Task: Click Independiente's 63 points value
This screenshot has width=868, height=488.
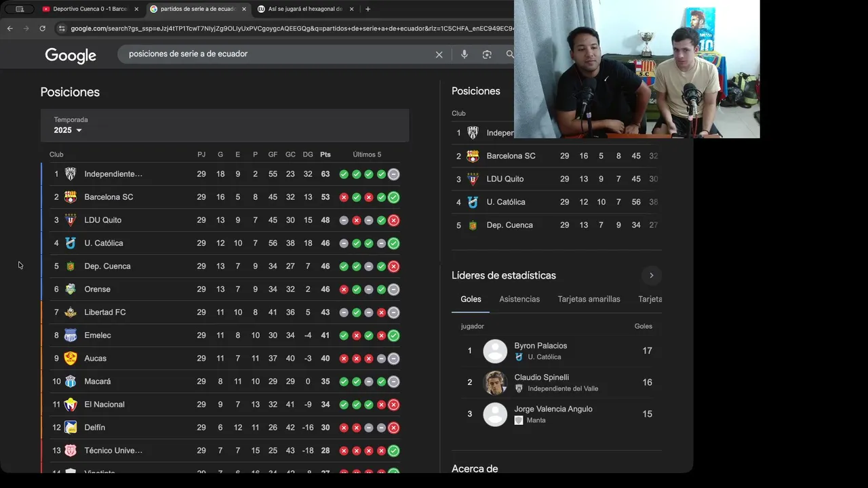Action: tap(325, 174)
